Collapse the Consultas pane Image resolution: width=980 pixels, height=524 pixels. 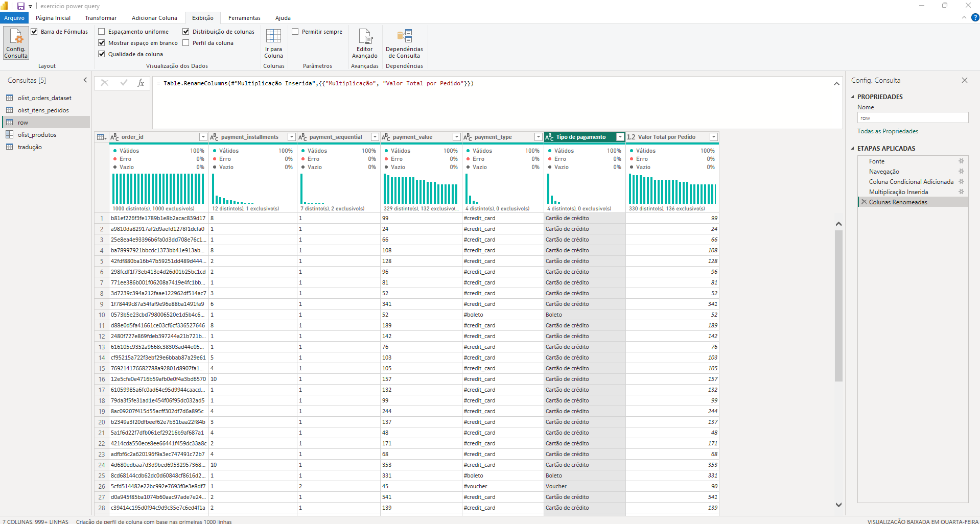[85, 80]
